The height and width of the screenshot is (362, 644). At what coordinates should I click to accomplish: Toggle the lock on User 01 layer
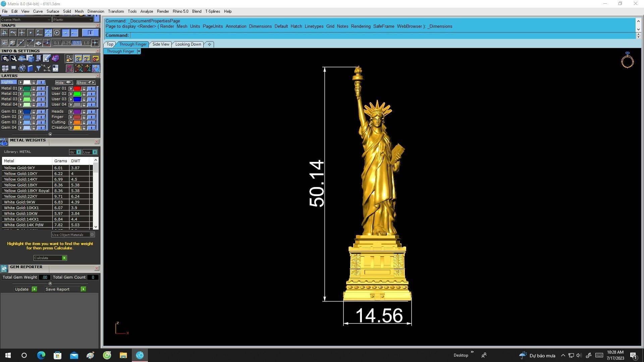[84, 88]
